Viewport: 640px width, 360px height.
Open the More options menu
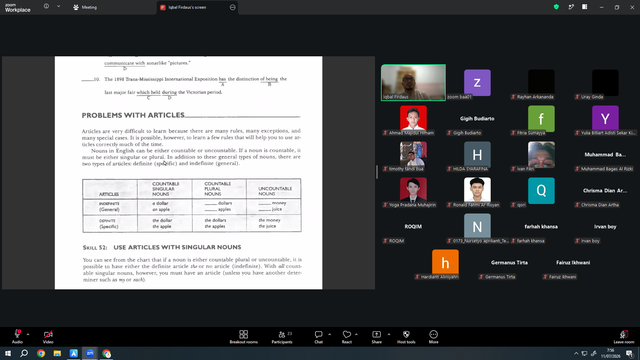(433, 336)
